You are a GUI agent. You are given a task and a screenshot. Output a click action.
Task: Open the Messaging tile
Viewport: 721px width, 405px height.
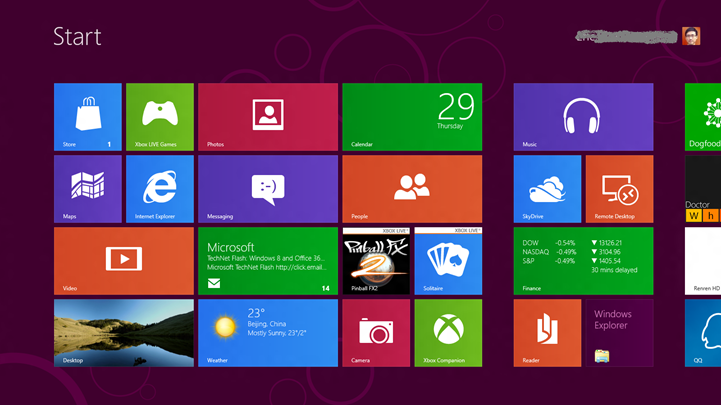pyautogui.click(x=267, y=188)
